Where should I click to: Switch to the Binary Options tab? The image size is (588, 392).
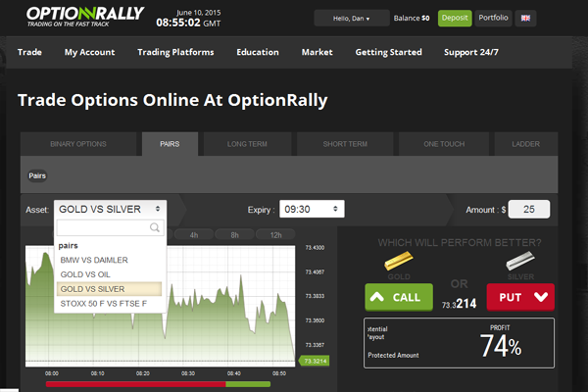coord(78,144)
